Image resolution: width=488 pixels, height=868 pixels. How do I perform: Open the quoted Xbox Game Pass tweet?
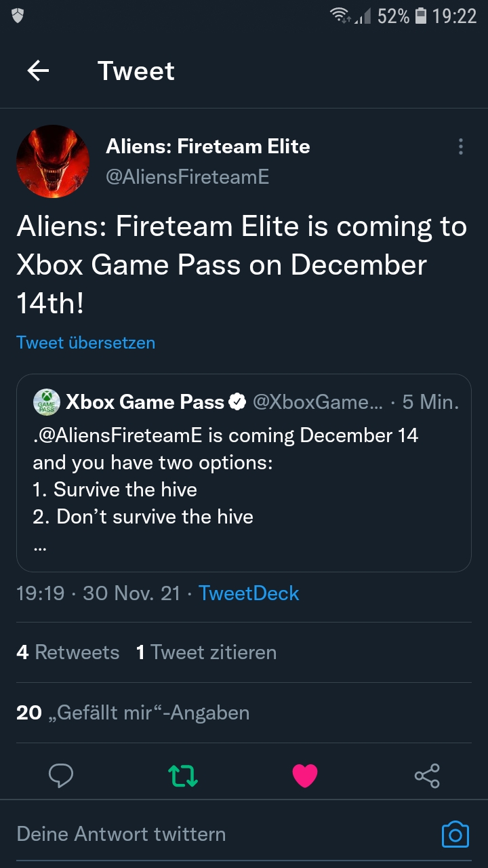(x=244, y=473)
